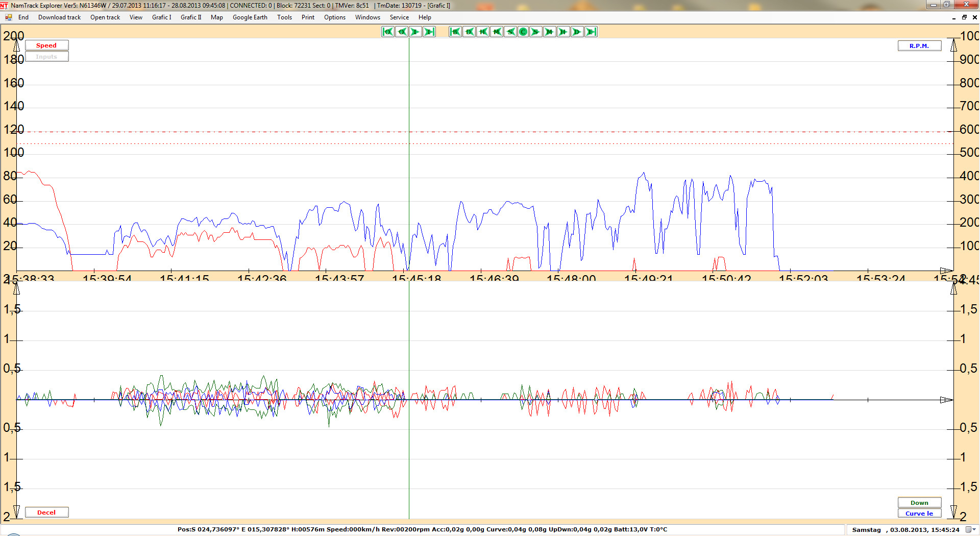Expand the Google Earth menu
The image size is (980, 536).
250,17
